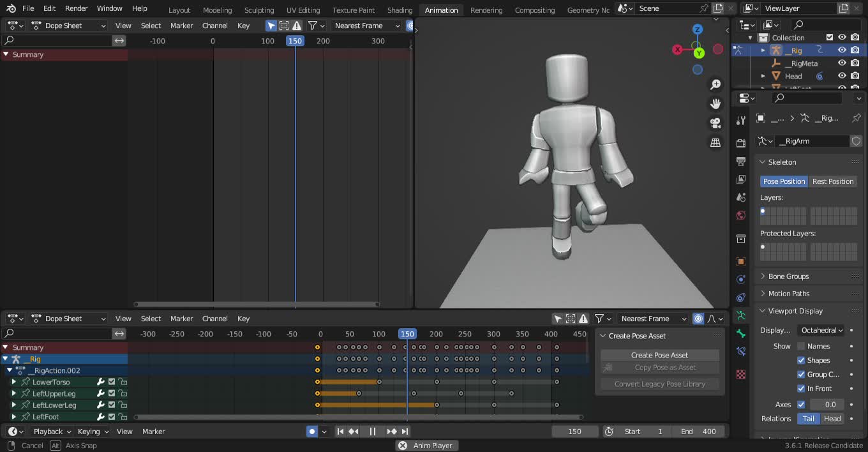The width and height of the screenshot is (868, 452).
Task: Click the pin icon in Properties header
Action: click(x=856, y=118)
